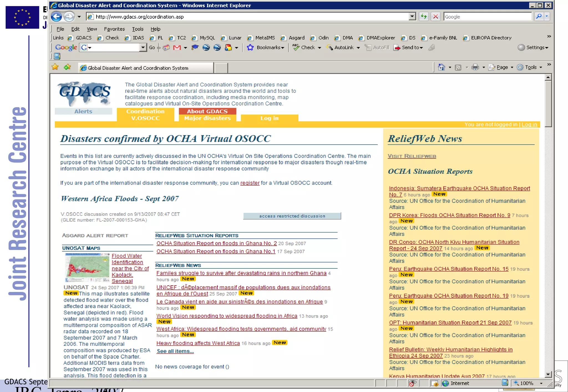
Task: Switch to the Coordination V.OSOCC tab
Action: click(145, 115)
